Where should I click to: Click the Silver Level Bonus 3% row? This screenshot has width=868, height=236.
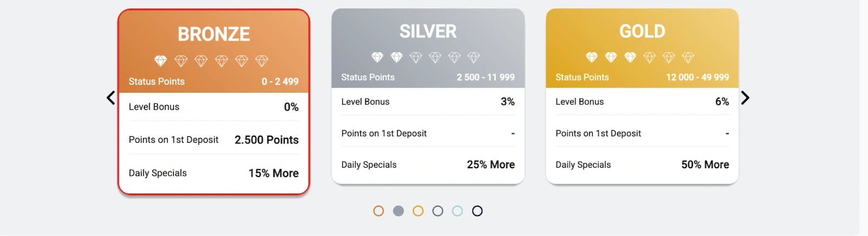(428, 101)
